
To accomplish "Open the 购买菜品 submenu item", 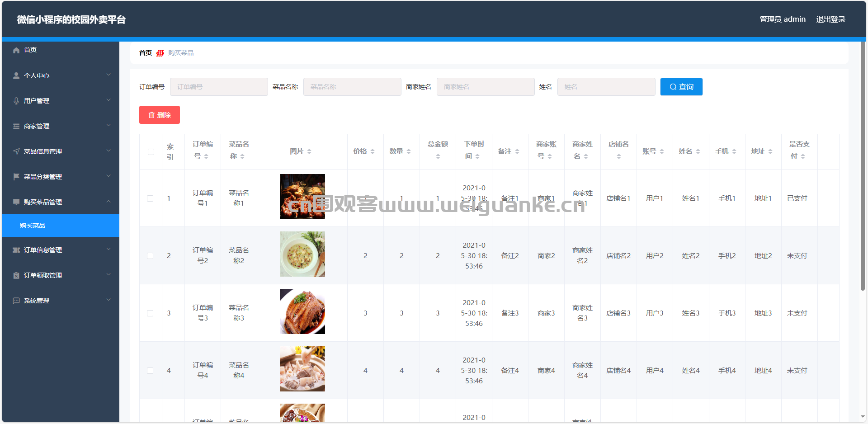I will coord(33,226).
